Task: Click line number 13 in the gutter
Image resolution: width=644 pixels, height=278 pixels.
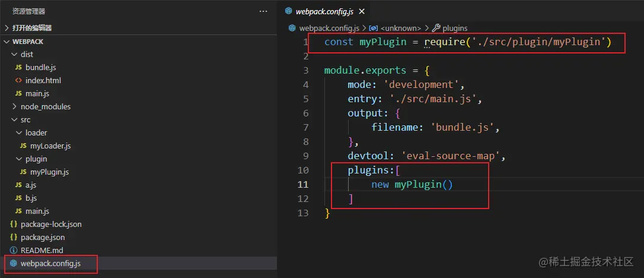Action: (x=302, y=213)
